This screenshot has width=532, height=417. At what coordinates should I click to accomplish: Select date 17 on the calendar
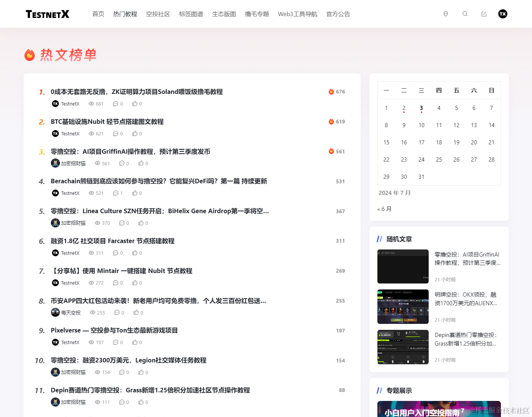click(x=421, y=142)
